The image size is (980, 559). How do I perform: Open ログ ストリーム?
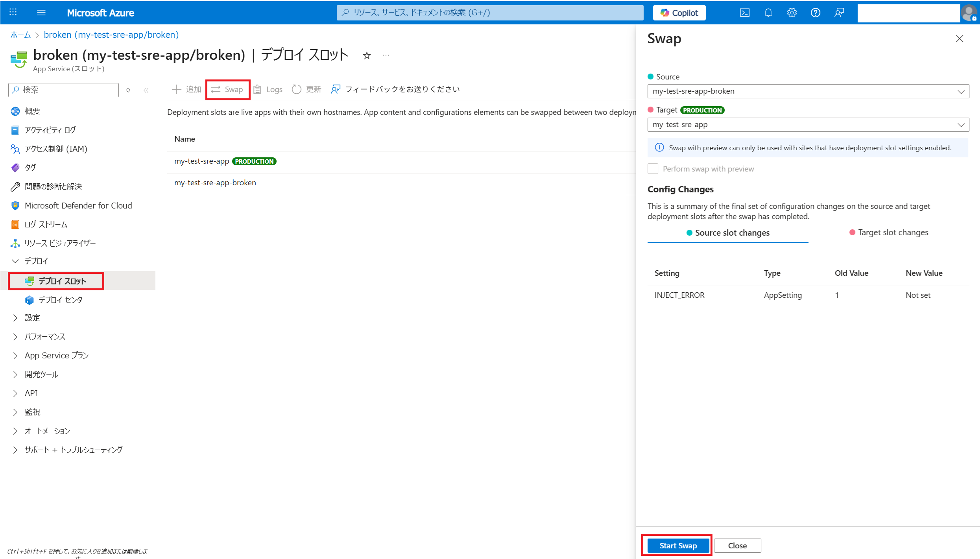click(46, 224)
